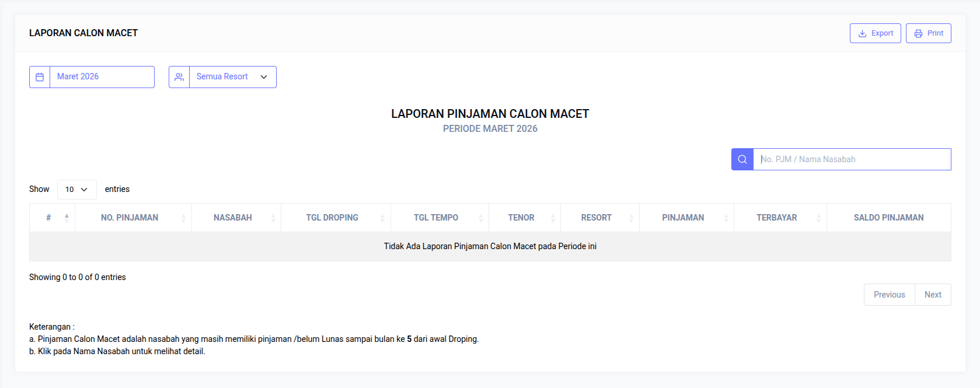Click the empty-table message 'Tidak Ada Laporan Pinjaman Calon Macet'
980x388 pixels.
[x=490, y=246]
